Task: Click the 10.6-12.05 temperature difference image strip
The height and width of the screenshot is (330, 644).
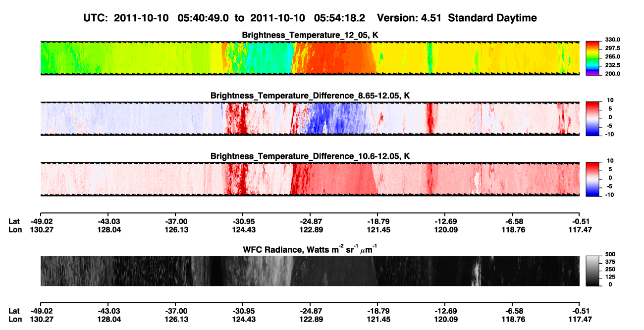Action: pyautogui.click(x=310, y=179)
